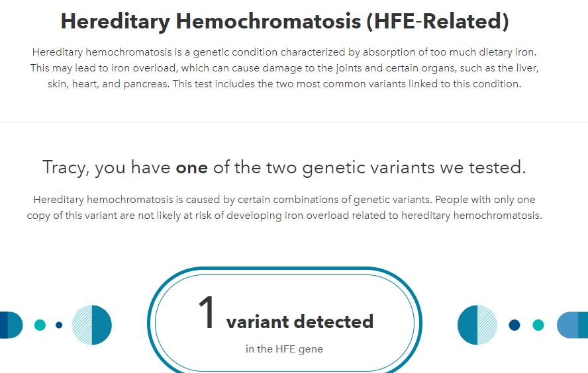Click the horizontal divider line below the intro
This screenshot has height=373, width=588.
[294, 122]
